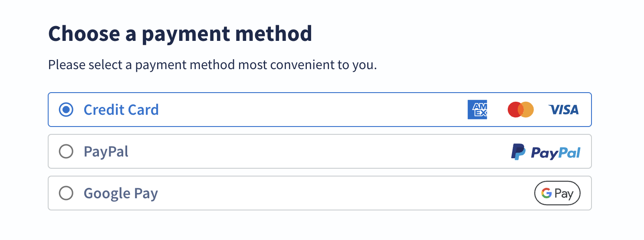Click the Visa logo
Image resolution: width=644 pixels, height=240 pixels.
coord(563,110)
